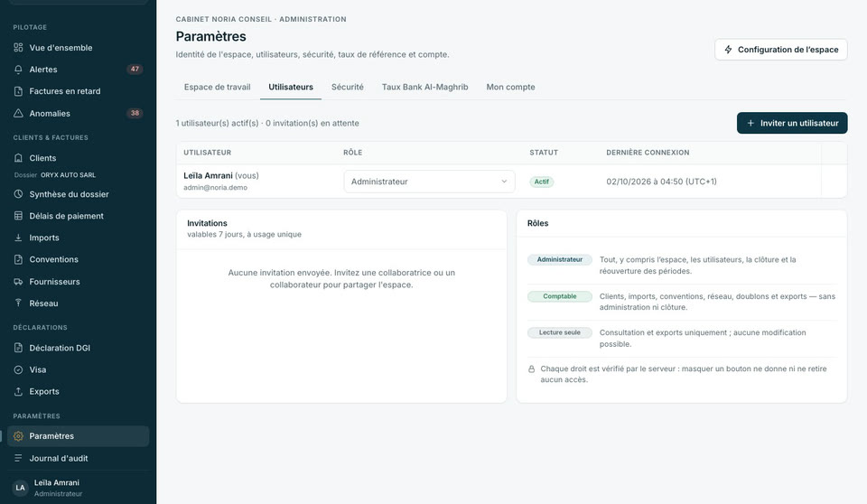
Task: Select the Utilisateurs tab
Action: tap(291, 87)
